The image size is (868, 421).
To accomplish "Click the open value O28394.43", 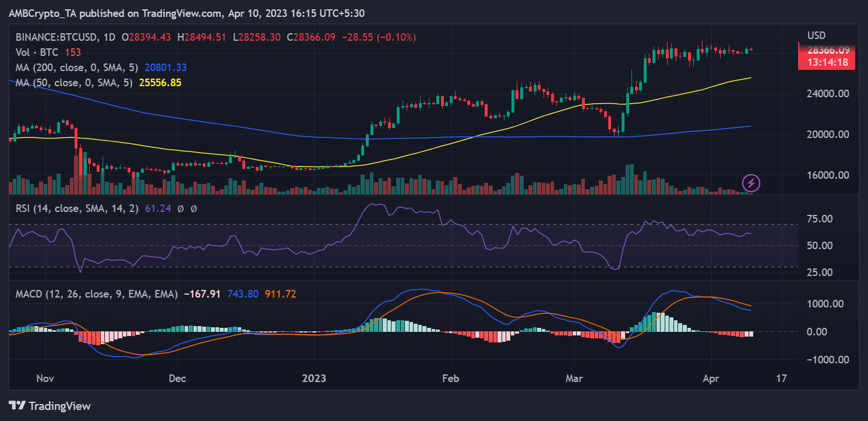I will [147, 37].
